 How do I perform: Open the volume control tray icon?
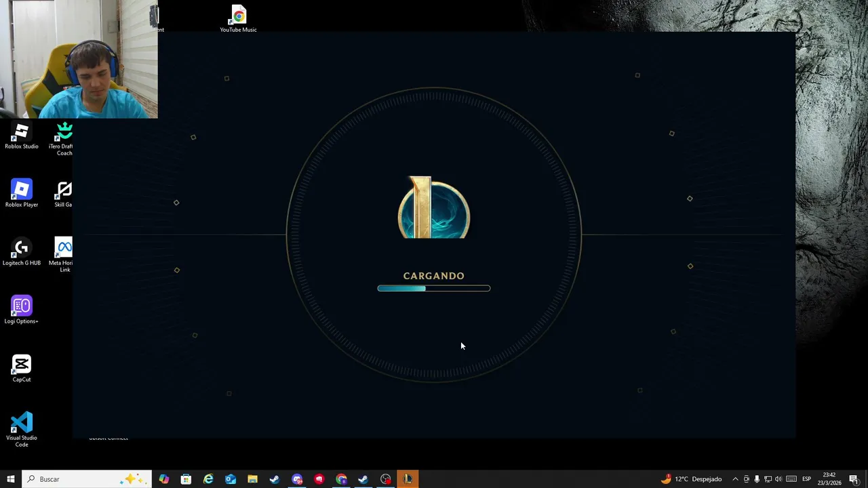pos(778,479)
